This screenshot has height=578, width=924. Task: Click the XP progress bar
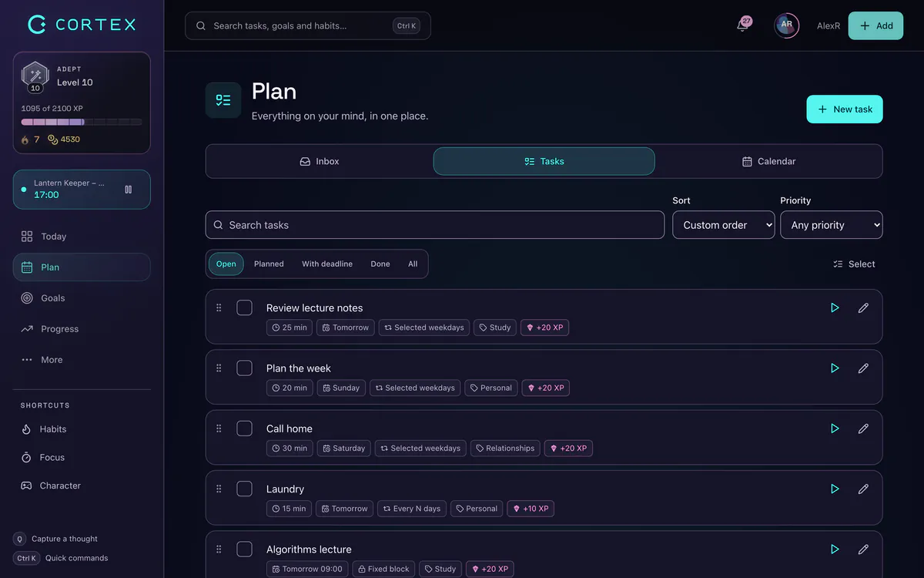click(x=82, y=122)
